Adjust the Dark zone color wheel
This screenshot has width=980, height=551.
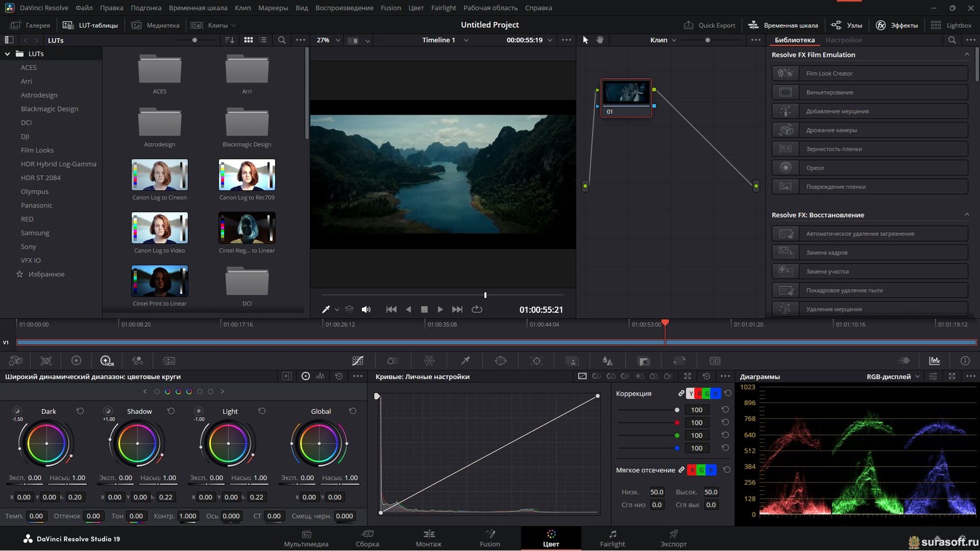[x=46, y=444]
